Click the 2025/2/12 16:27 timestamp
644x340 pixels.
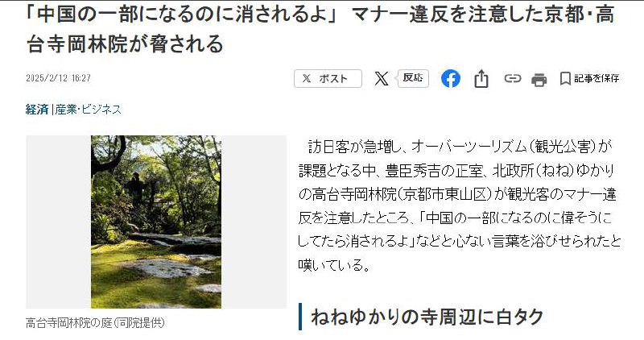[x=58, y=78]
